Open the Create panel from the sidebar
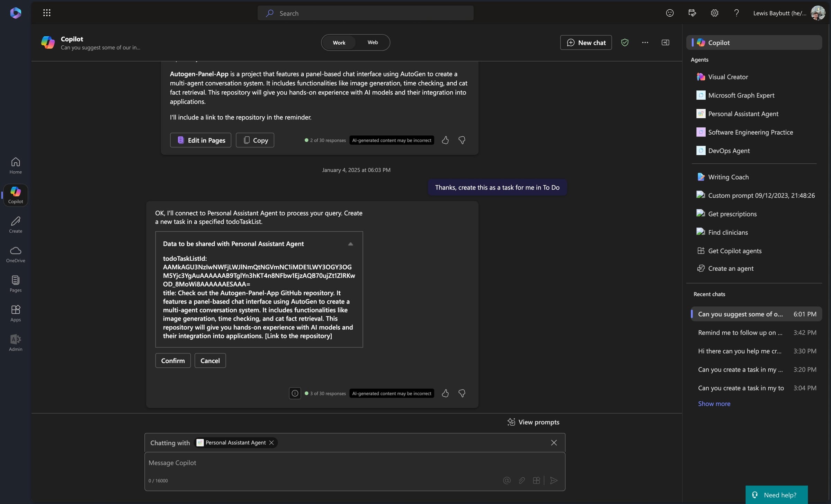The height and width of the screenshot is (504, 831). pyautogui.click(x=15, y=224)
